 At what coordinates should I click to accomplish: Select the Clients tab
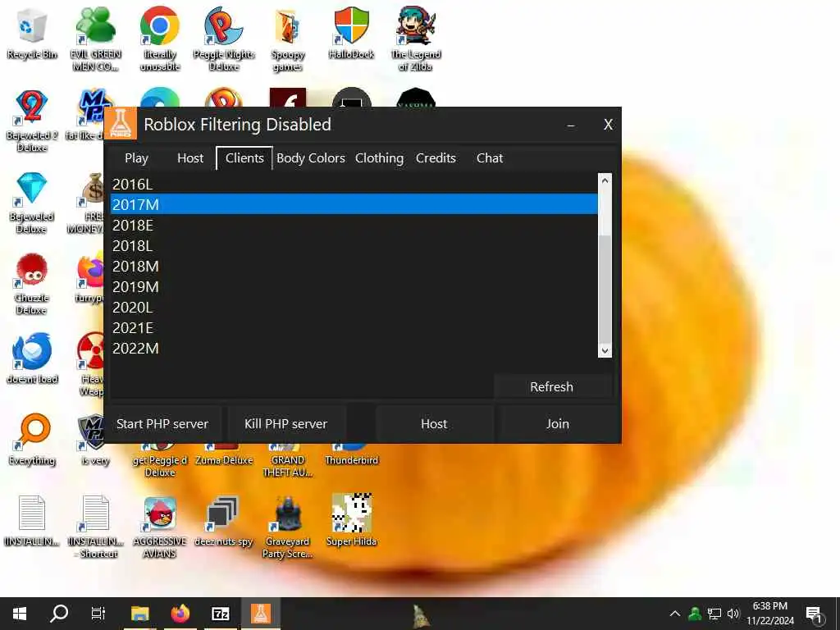(x=244, y=158)
